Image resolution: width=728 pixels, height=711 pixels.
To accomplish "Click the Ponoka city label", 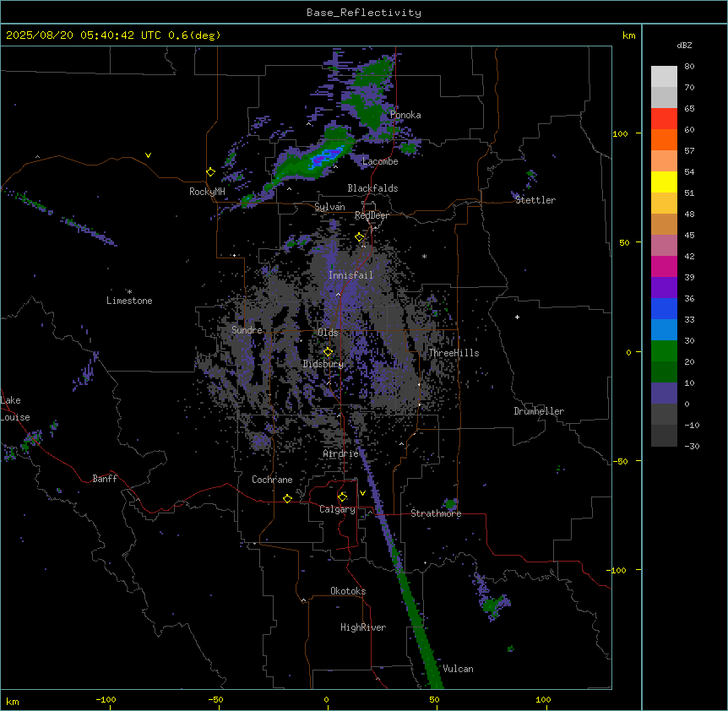I will 405,115.
